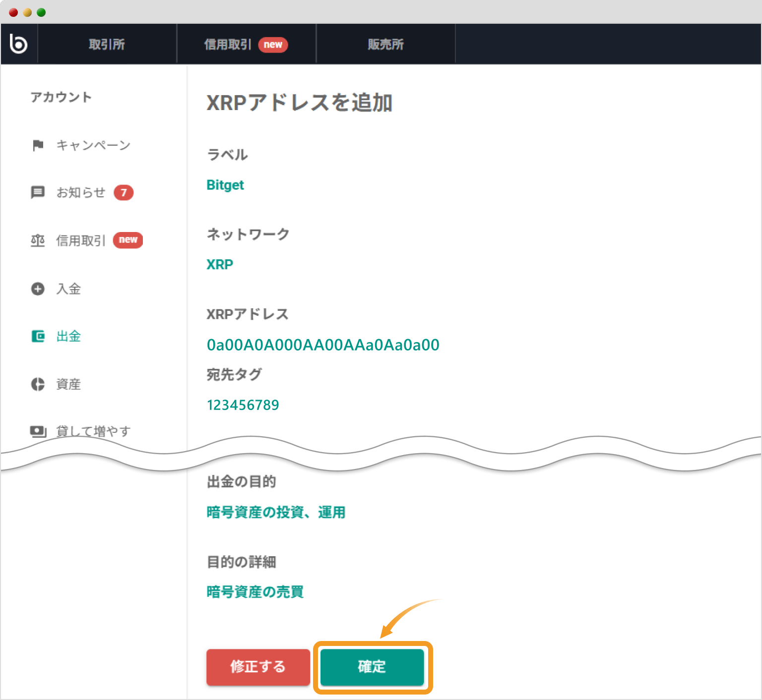
Task: Click the scales icon next to 信用取引
Action: point(38,240)
